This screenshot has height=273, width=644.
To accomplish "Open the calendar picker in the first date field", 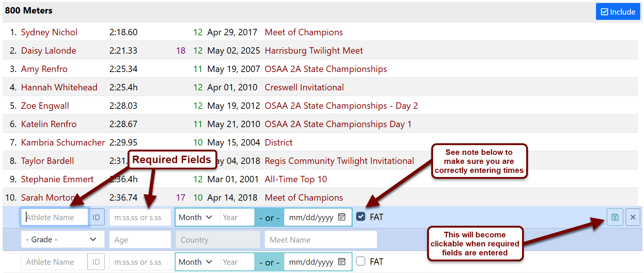I will (x=342, y=217).
